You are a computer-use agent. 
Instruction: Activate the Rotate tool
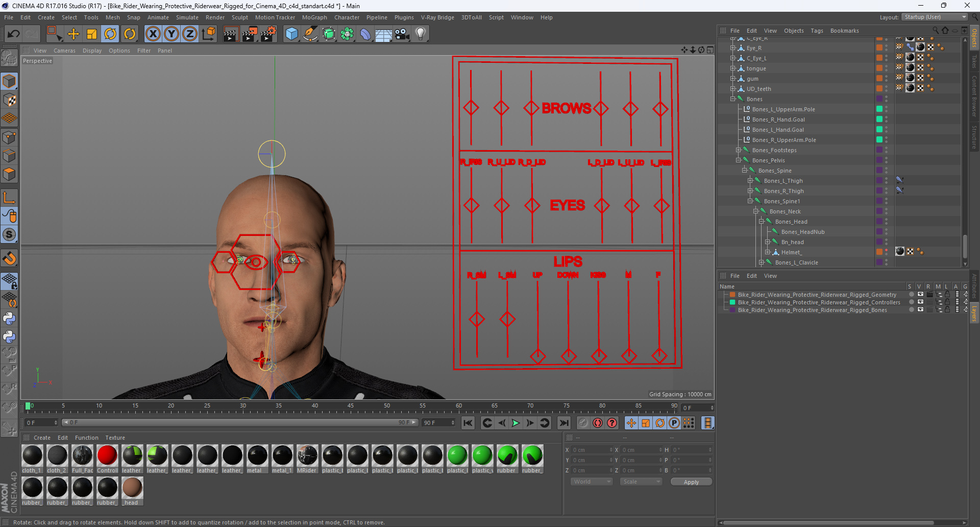110,34
